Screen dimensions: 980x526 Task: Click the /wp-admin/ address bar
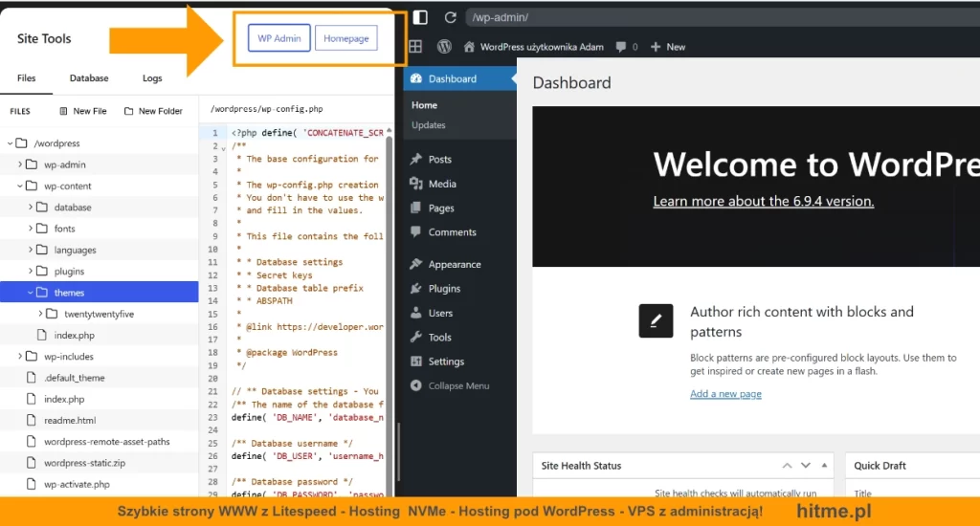(x=724, y=17)
